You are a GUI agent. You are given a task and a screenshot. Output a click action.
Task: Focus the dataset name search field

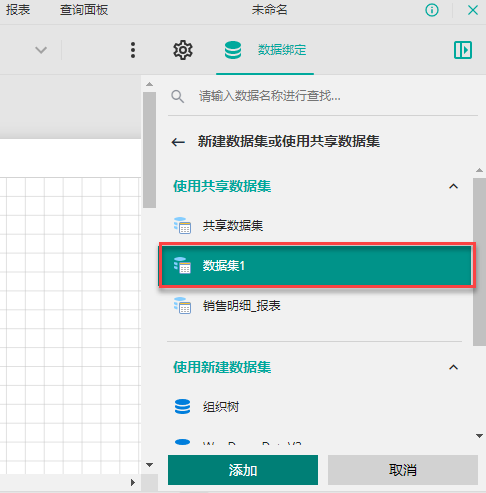pyautogui.click(x=323, y=96)
